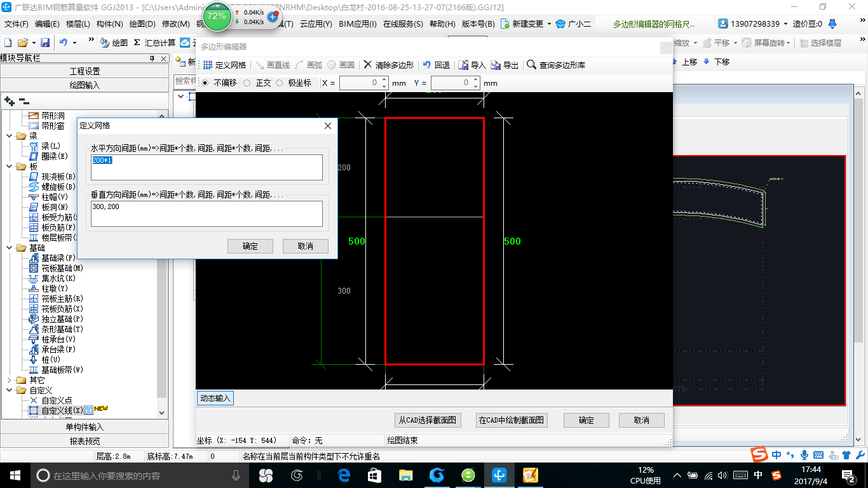Collapse the 板 tree folder

9,166
